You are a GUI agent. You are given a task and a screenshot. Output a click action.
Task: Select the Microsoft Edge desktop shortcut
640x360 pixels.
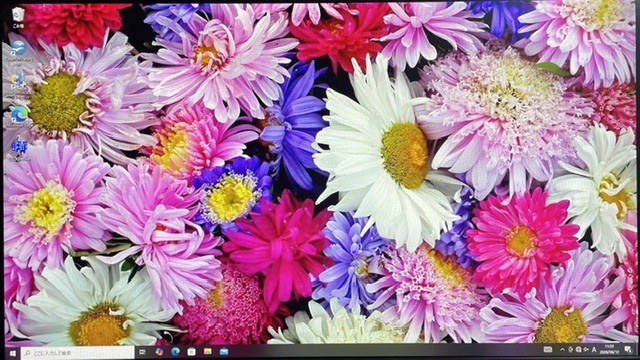pos(19,117)
